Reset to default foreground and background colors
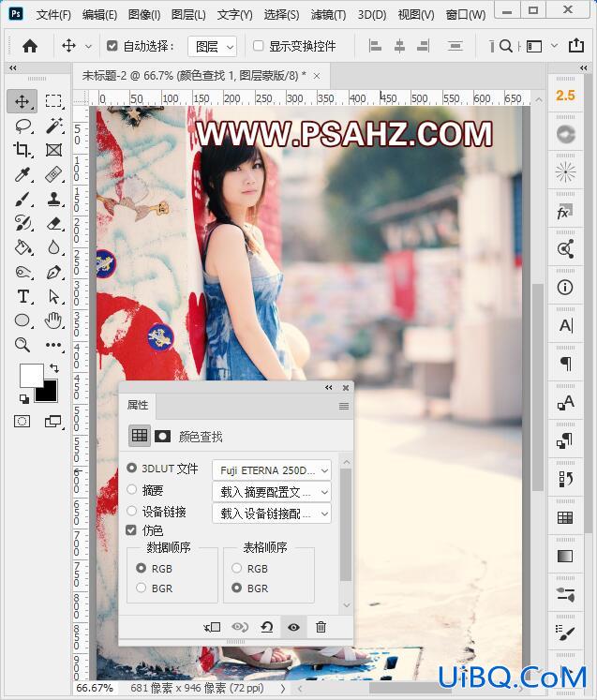 click(x=23, y=398)
